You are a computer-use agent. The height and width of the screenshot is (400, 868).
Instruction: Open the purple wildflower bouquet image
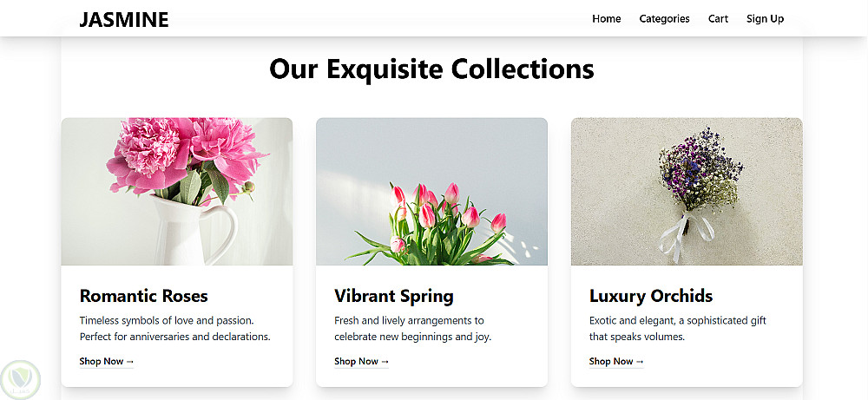pyautogui.click(x=687, y=191)
